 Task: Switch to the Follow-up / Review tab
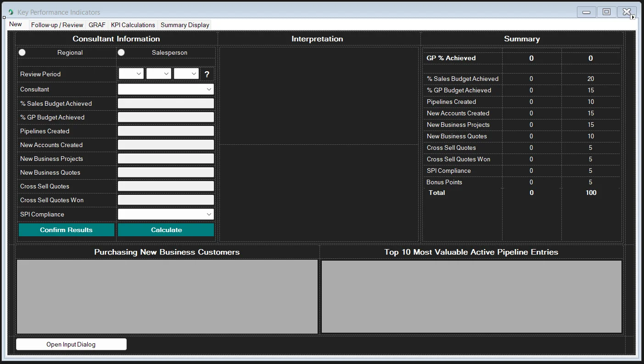(x=57, y=25)
